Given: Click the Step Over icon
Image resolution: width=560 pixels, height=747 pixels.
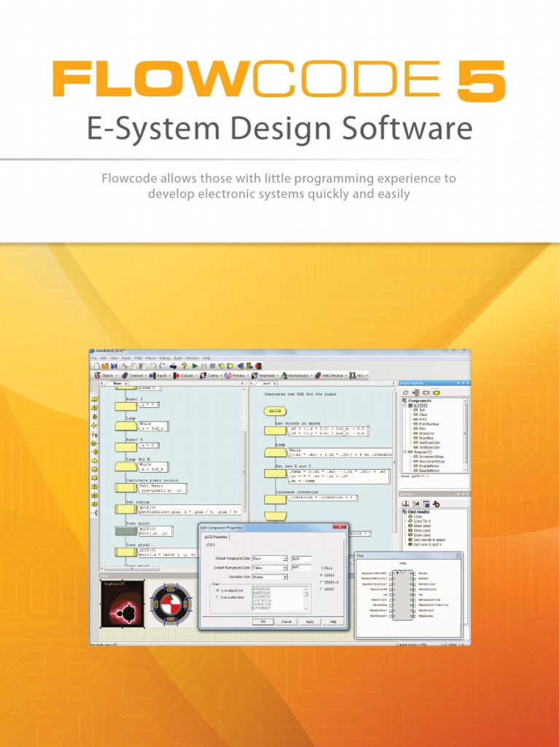Looking at the screenshot, I should point(230,366).
